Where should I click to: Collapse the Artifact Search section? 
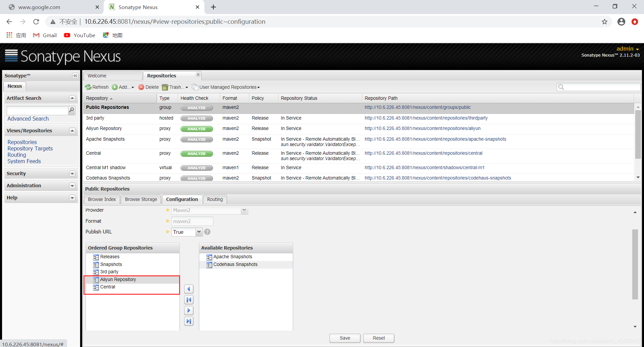72,98
